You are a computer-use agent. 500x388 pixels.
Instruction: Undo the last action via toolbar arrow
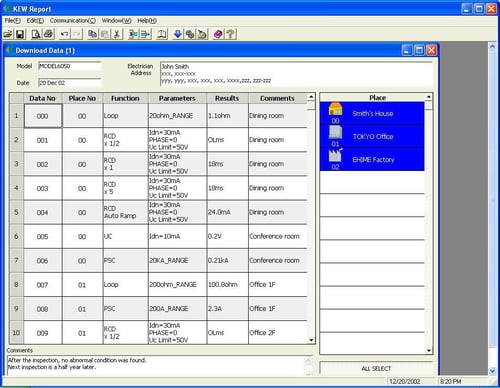click(65, 34)
